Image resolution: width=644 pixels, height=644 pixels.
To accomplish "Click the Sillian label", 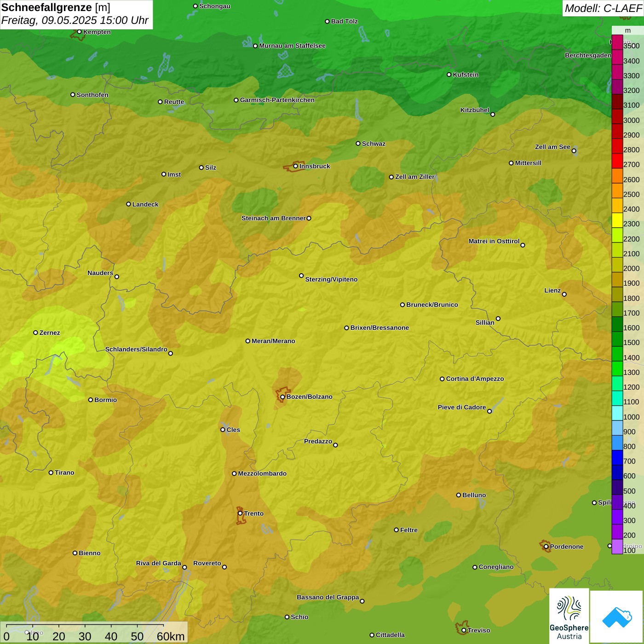I will (485, 322).
